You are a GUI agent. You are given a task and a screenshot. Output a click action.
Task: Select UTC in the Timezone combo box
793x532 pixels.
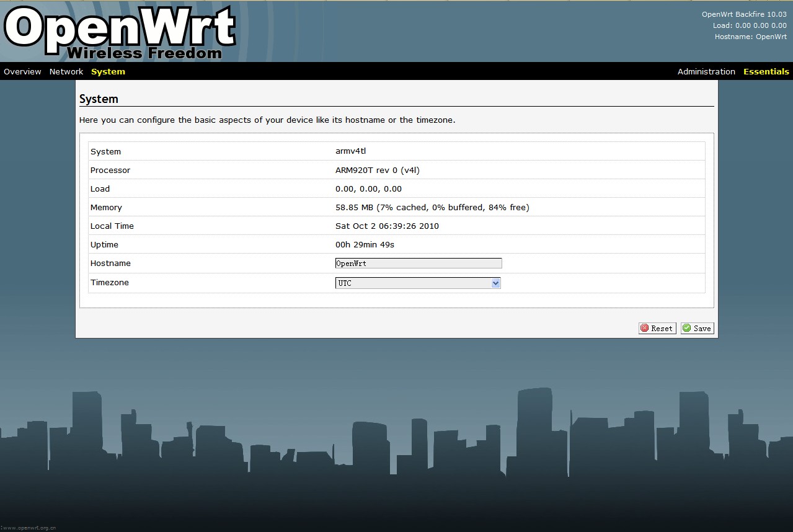pos(415,283)
